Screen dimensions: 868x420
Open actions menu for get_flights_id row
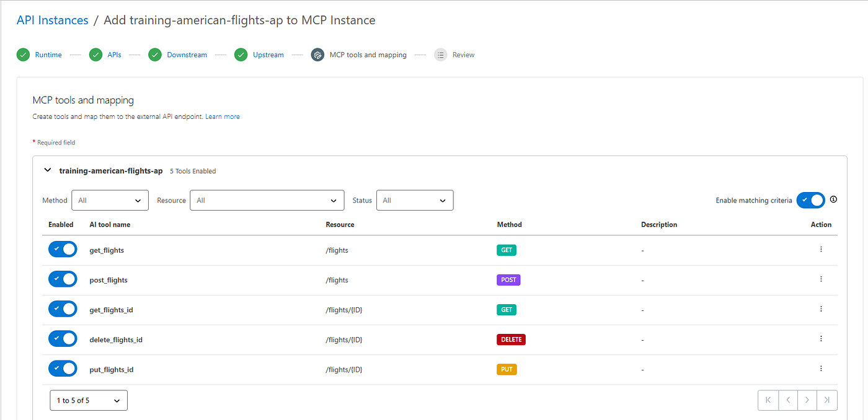(x=821, y=308)
